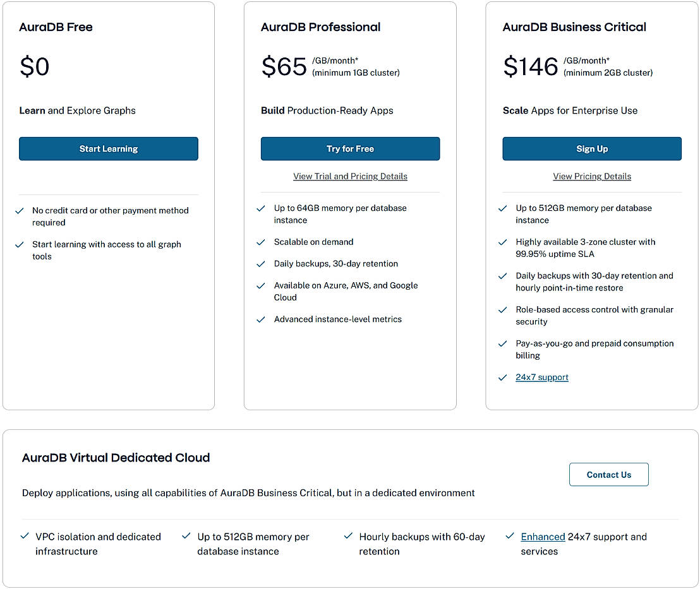
Task: Click the AuraDB Business Critical heading
Action: tap(574, 27)
